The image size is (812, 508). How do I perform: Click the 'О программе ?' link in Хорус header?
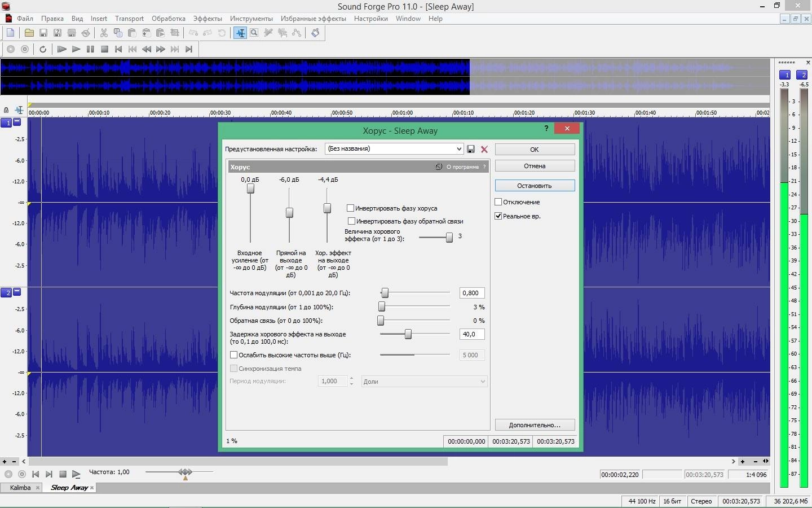pyautogui.click(x=466, y=167)
